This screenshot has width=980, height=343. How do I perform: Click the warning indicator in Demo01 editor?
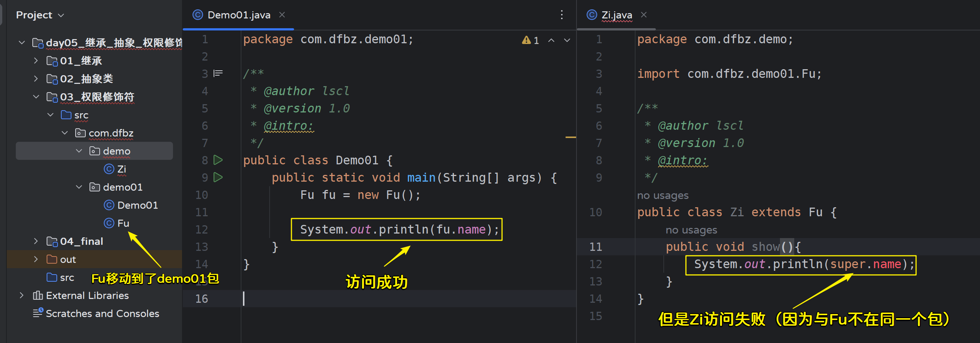530,40
